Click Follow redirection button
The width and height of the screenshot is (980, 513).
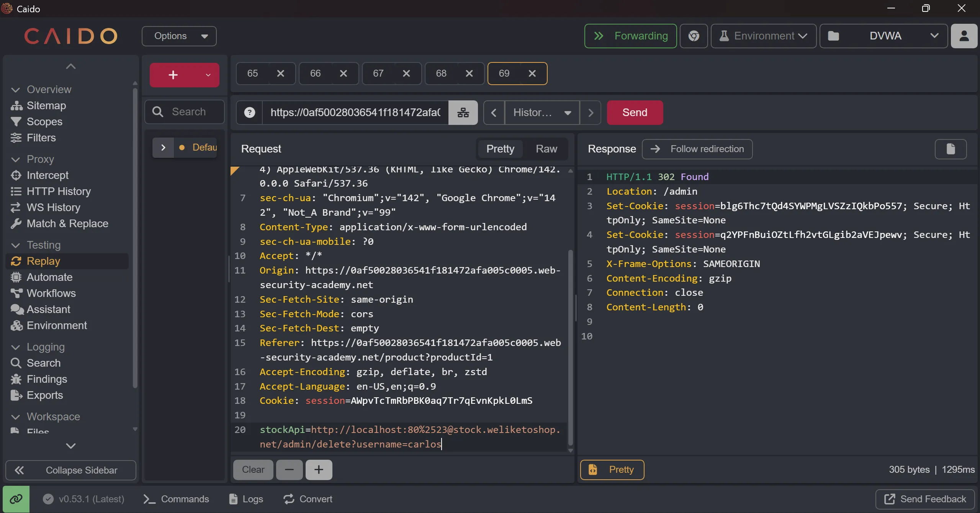click(x=697, y=149)
